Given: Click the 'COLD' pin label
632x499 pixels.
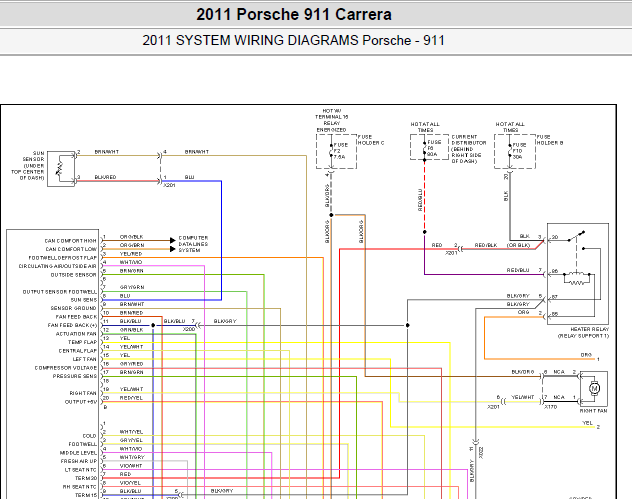Looking at the screenshot, I should pos(89,436).
